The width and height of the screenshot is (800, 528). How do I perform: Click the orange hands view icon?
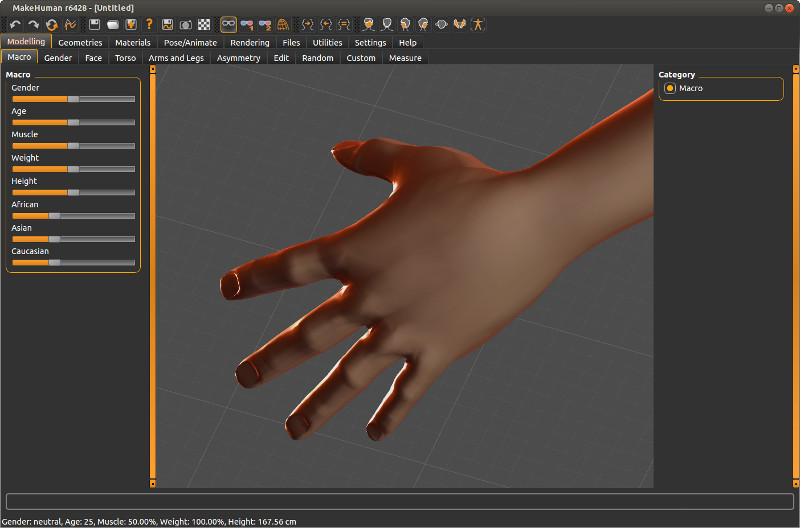[460, 24]
